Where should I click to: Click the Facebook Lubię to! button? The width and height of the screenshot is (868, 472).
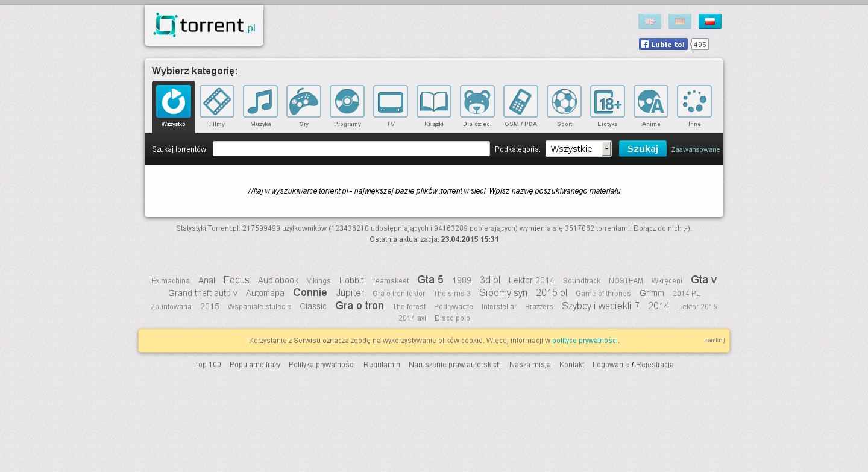click(663, 44)
